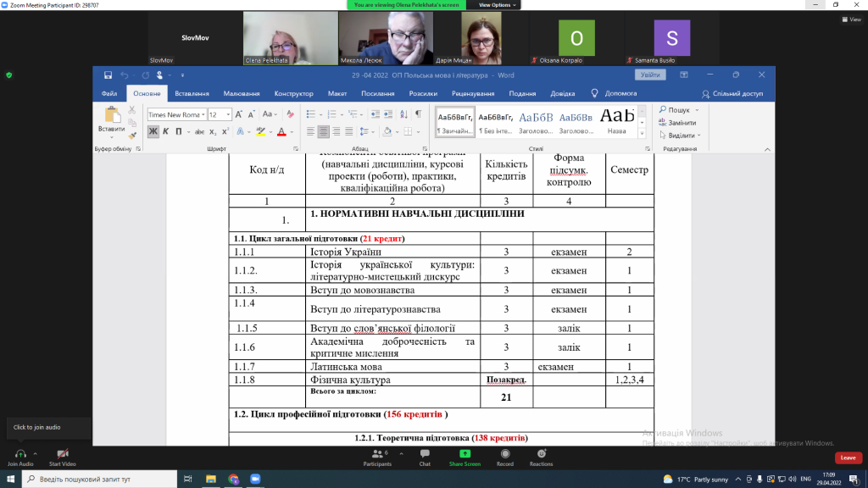868x488 pixels.
Task: Open the font name dropdown Times New Roman
Action: tap(175, 114)
